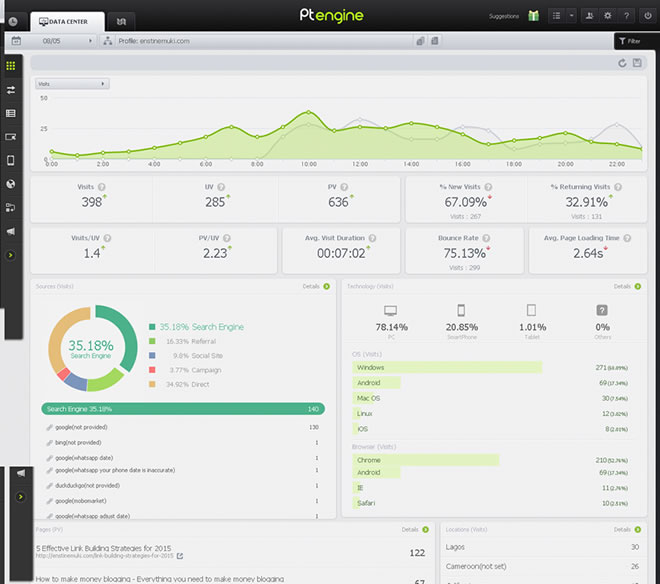Viewport: 660px width, 584px height.
Task: Show help for Avg. Page Loading Time
Action: coord(627,238)
